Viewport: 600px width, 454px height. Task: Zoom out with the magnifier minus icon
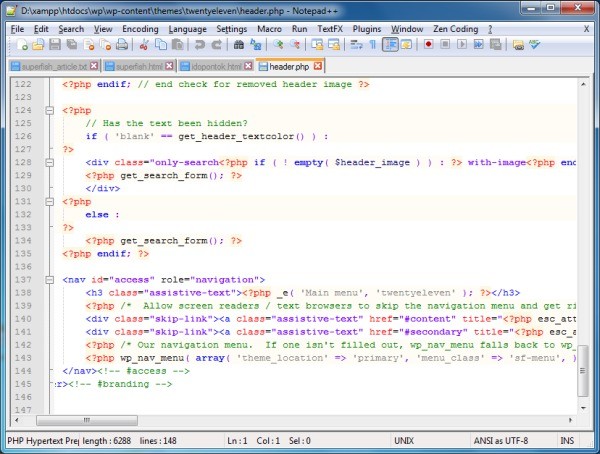(x=295, y=45)
